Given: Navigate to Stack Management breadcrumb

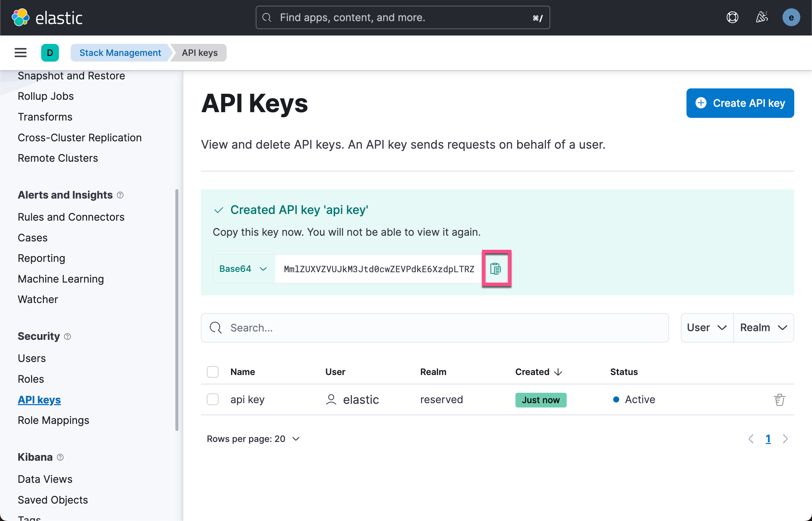Looking at the screenshot, I should [x=120, y=53].
